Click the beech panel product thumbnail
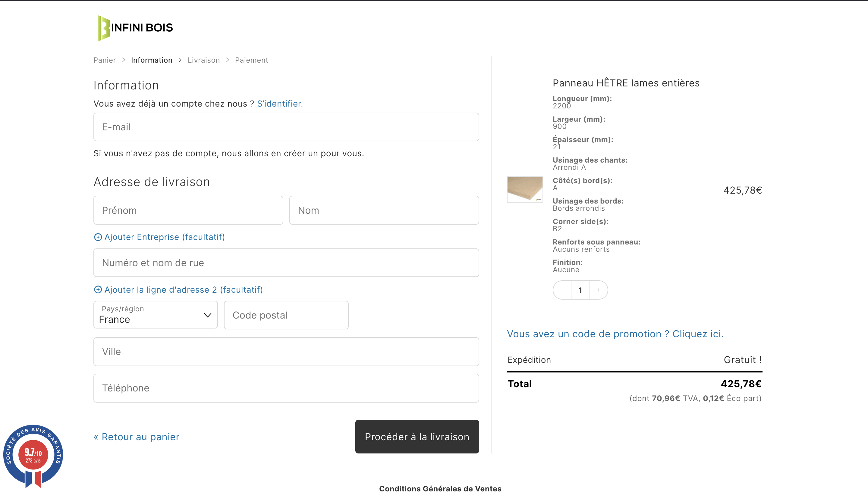Screen dimensions: 868x492 pyautogui.click(x=525, y=189)
